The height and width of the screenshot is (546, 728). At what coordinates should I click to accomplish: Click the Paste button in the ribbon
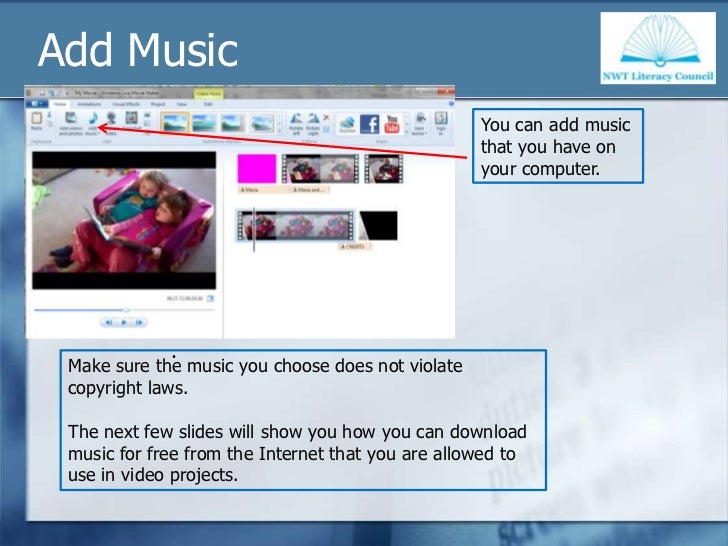click(x=36, y=121)
